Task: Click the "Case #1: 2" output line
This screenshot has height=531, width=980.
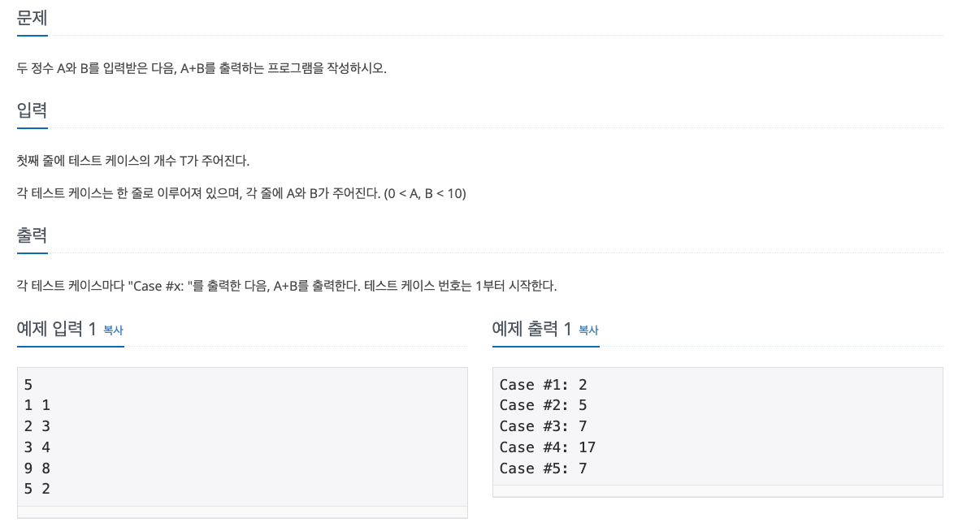Action: click(x=543, y=384)
